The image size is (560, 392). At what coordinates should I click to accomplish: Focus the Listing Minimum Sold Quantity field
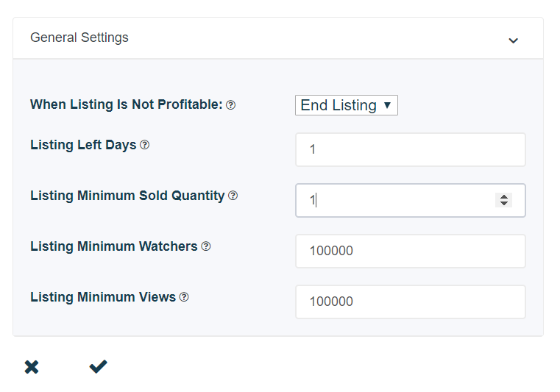411,200
